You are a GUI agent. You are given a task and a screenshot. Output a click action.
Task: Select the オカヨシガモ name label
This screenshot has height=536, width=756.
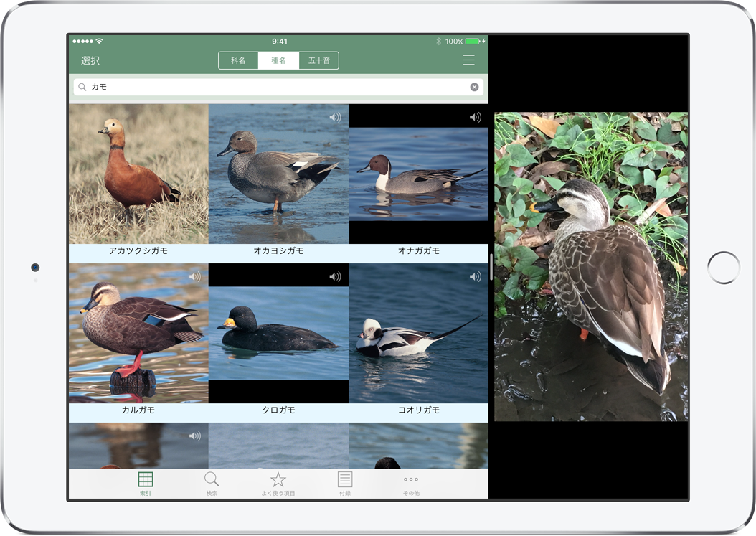tap(279, 251)
